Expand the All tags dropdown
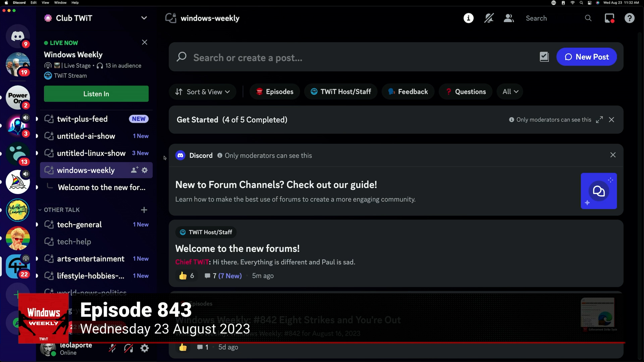Screen dimensions: 644x362 [x=509, y=92]
